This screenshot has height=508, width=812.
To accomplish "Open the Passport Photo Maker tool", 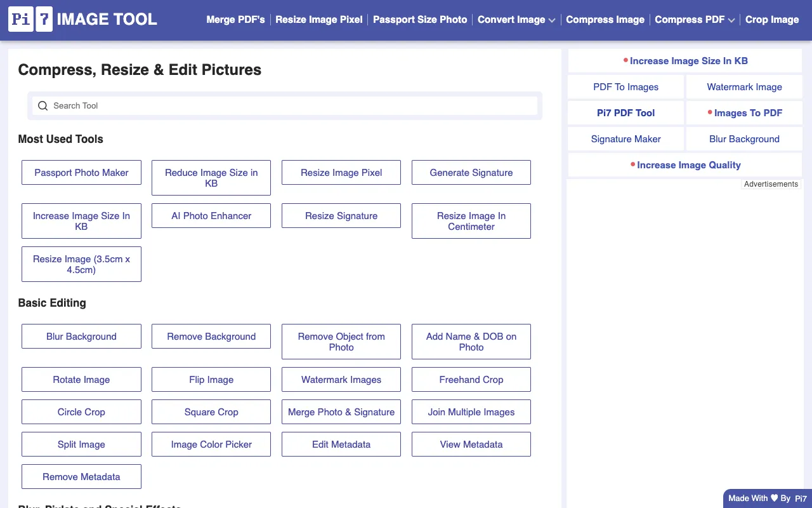I will point(81,172).
